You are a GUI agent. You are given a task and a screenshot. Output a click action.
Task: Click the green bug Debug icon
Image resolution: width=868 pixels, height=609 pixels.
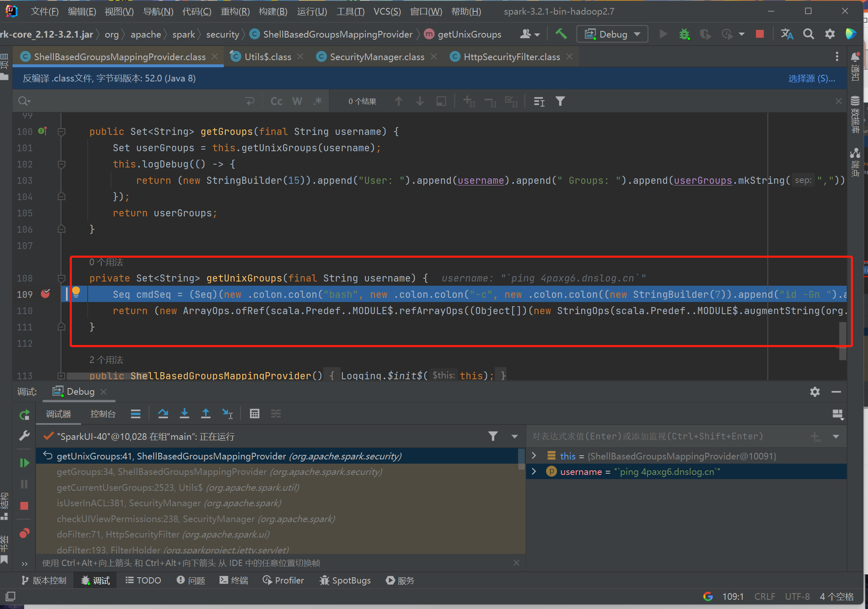click(x=684, y=34)
